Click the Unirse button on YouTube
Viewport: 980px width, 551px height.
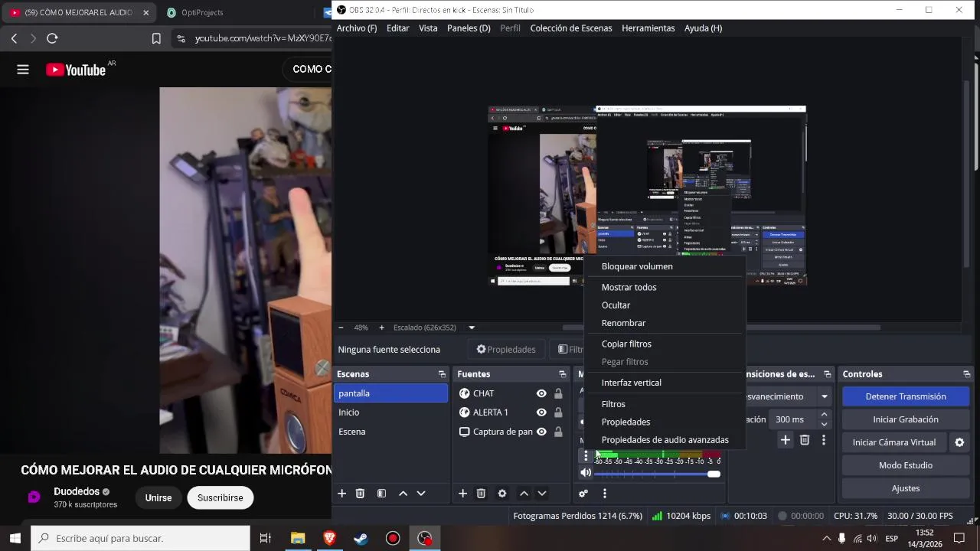158,497
